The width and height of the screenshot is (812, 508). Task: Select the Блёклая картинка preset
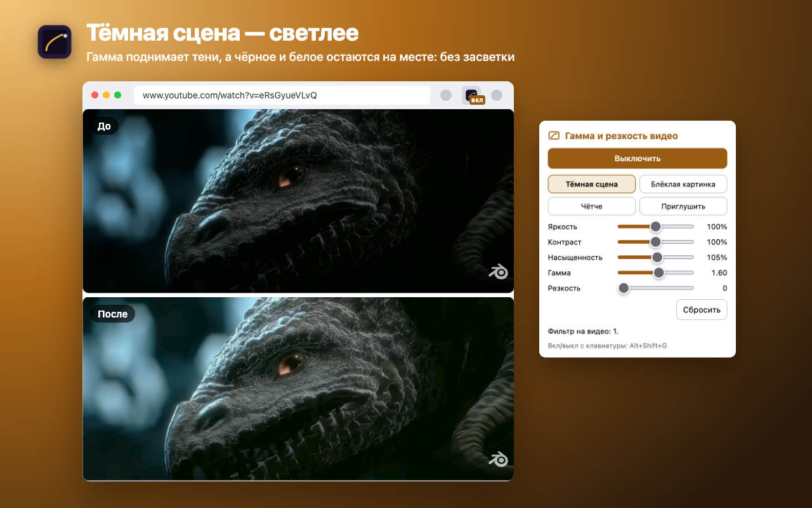[683, 184]
